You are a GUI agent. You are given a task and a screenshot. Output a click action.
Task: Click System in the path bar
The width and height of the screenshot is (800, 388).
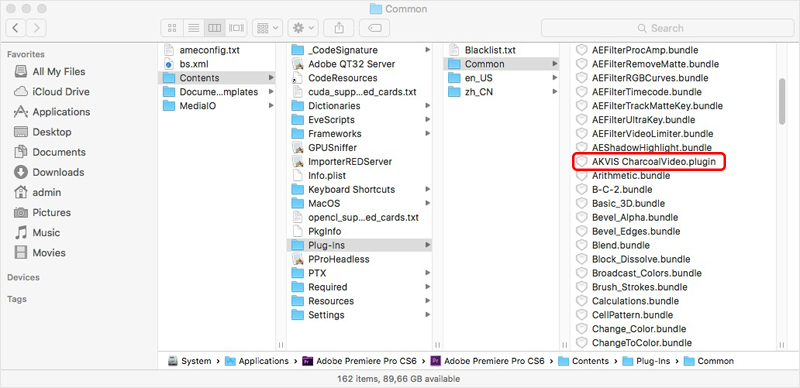(x=189, y=361)
